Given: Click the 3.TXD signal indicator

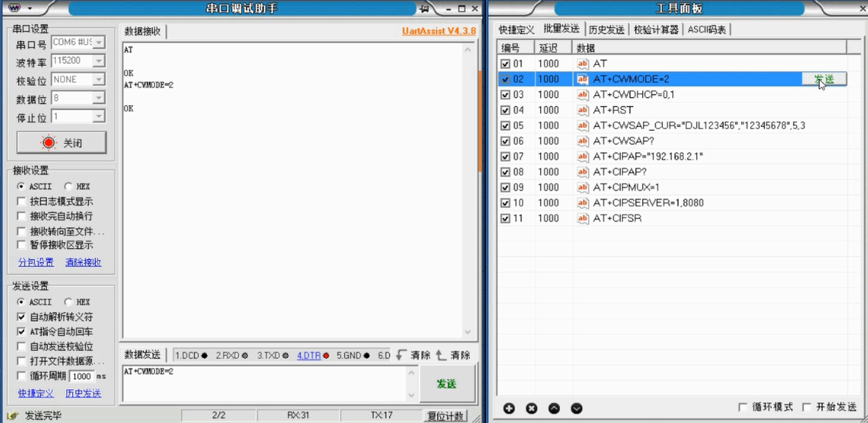Looking at the screenshot, I should [272, 356].
